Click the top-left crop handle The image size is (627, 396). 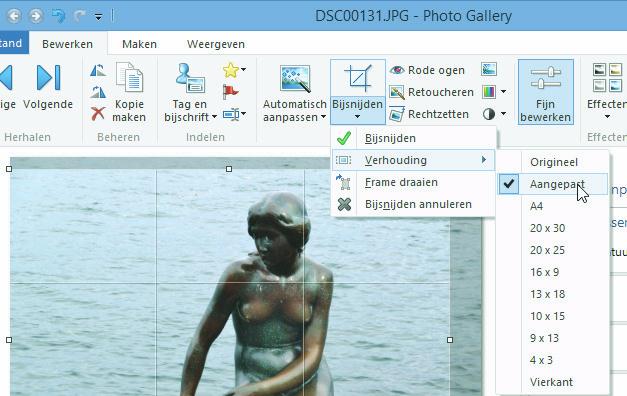tap(9, 169)
